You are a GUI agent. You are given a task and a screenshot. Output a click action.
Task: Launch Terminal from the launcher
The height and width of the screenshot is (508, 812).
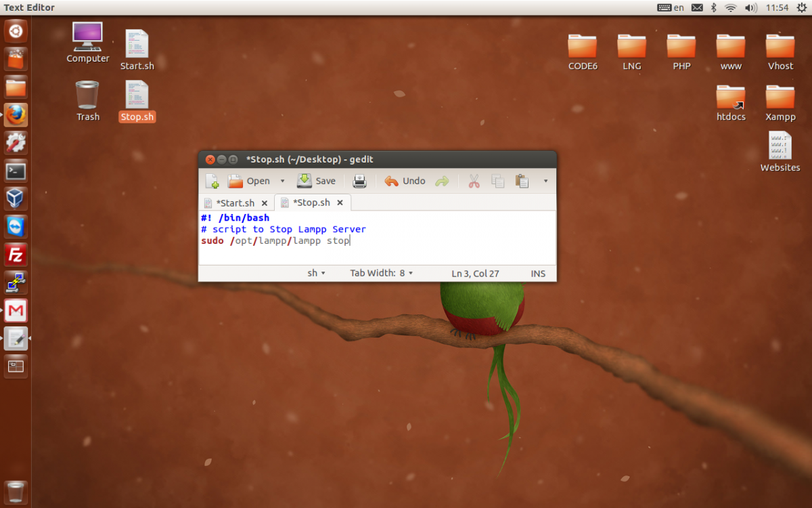[x=16, y=171]
